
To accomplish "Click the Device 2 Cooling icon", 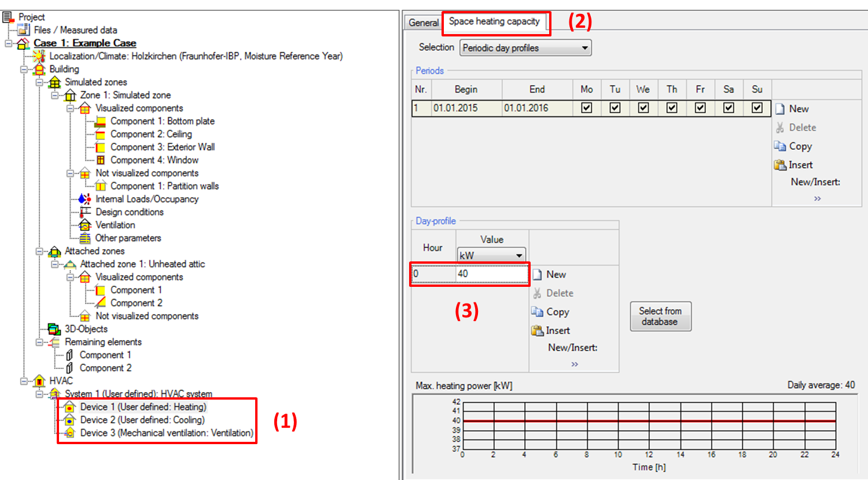I will click(x=70, y=420).
